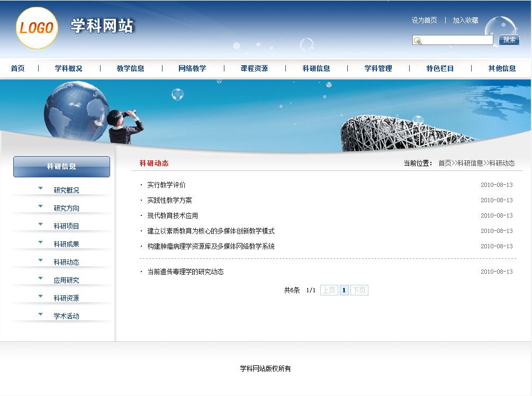Click the 加入收藏 link

[465, 20]
